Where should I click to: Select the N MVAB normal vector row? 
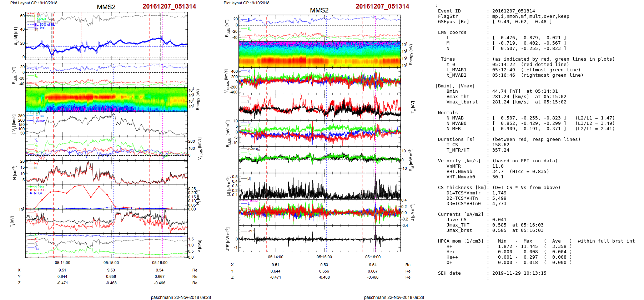pyautogui.click(x=529, y=118)
